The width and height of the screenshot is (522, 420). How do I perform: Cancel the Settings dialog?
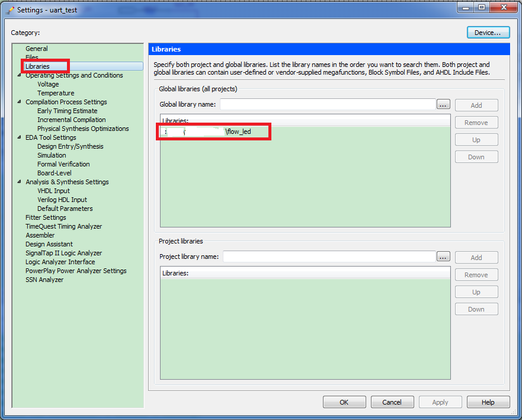pos(392,402)
